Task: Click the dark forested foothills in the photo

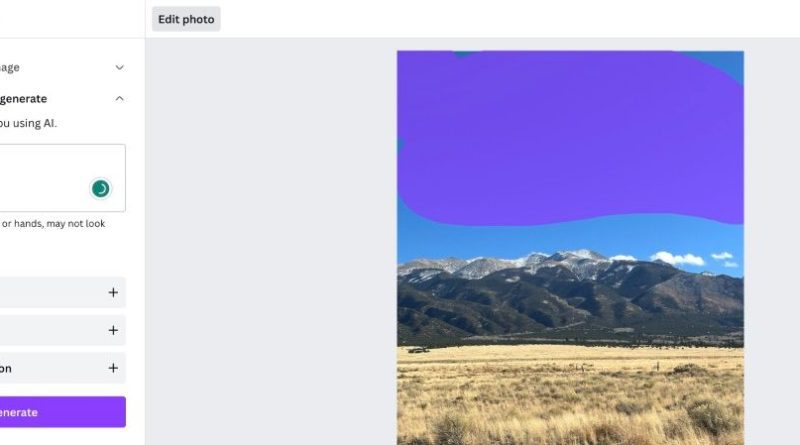Action: (570, 306)
